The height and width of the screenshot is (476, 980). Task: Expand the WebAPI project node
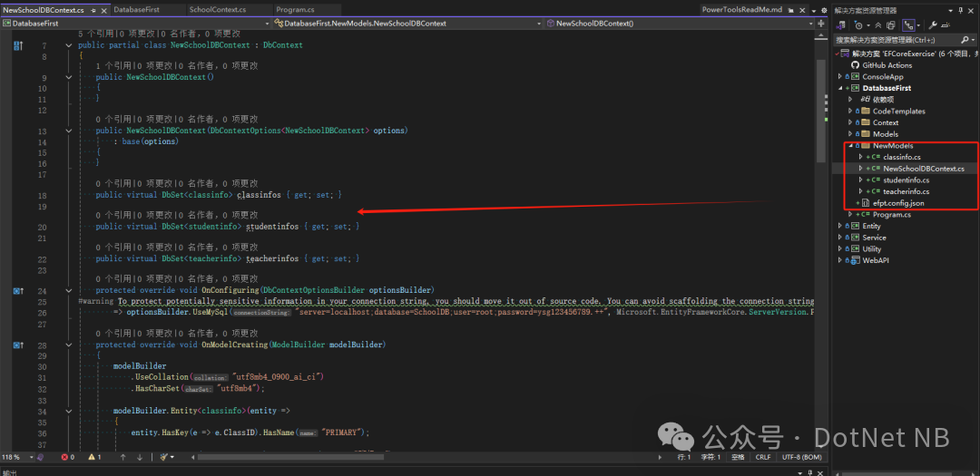[x=840, y=260]
